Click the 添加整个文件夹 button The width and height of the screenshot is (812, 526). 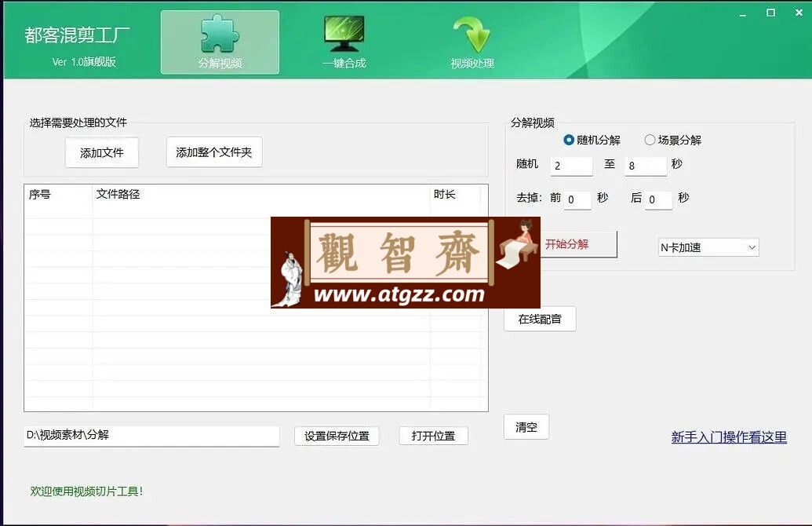click(214, 152)
